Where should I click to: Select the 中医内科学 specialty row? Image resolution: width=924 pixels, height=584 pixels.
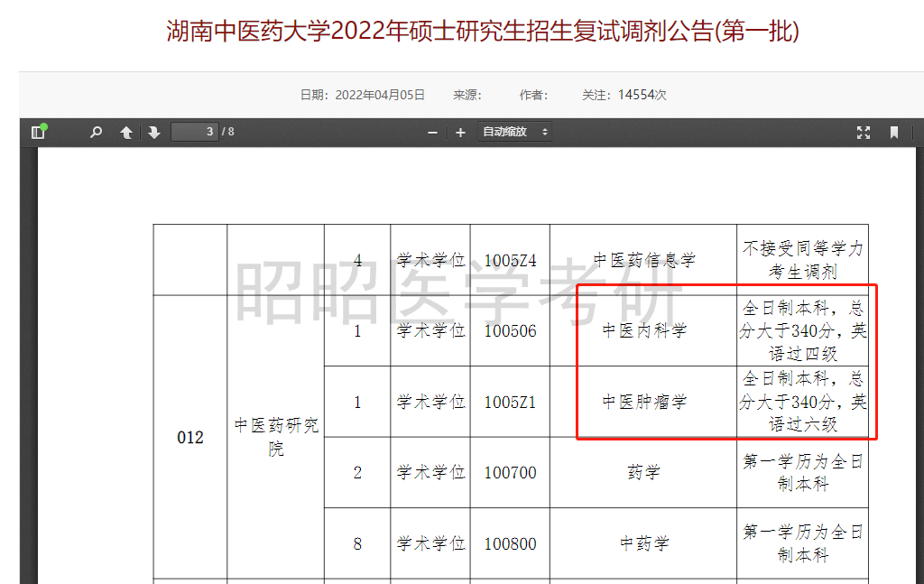click(x=643, y=331)
